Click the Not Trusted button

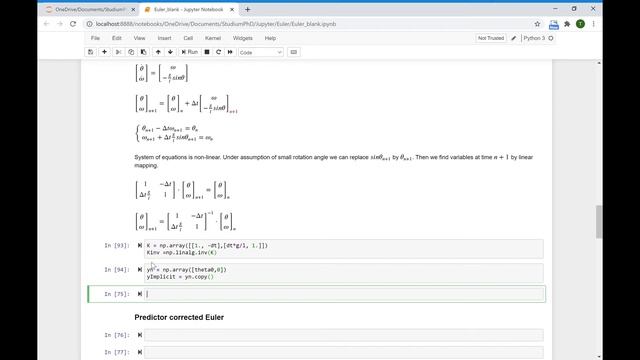[x=491, y=38]
